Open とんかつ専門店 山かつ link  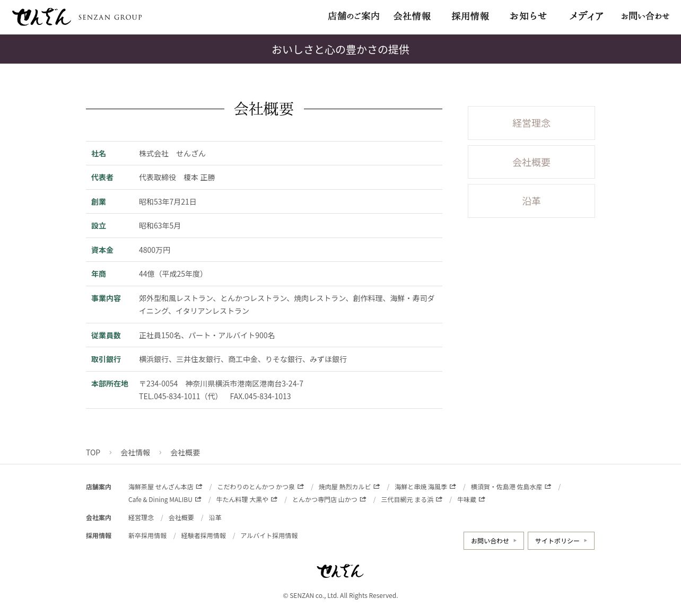(x=325, y=499)
